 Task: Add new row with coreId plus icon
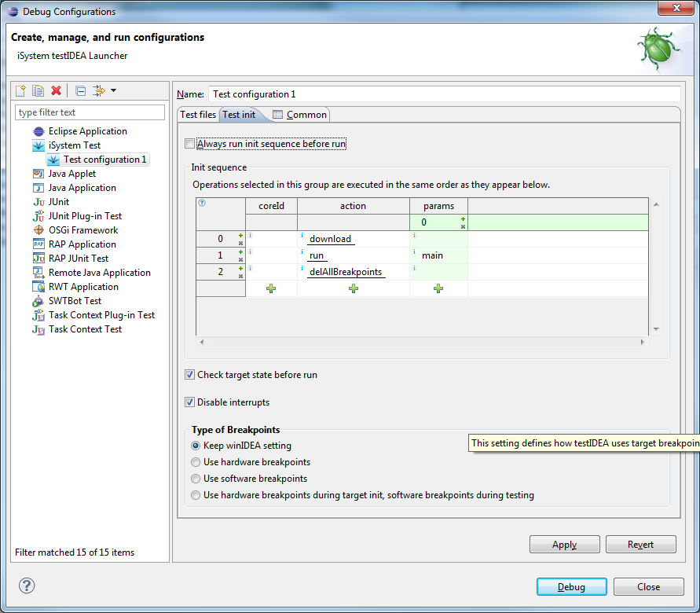tap(271, 288)
